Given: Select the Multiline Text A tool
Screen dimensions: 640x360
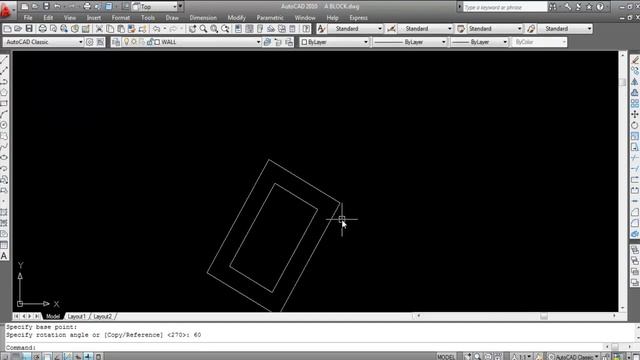Looking at the screenshot, I should 4,256.
